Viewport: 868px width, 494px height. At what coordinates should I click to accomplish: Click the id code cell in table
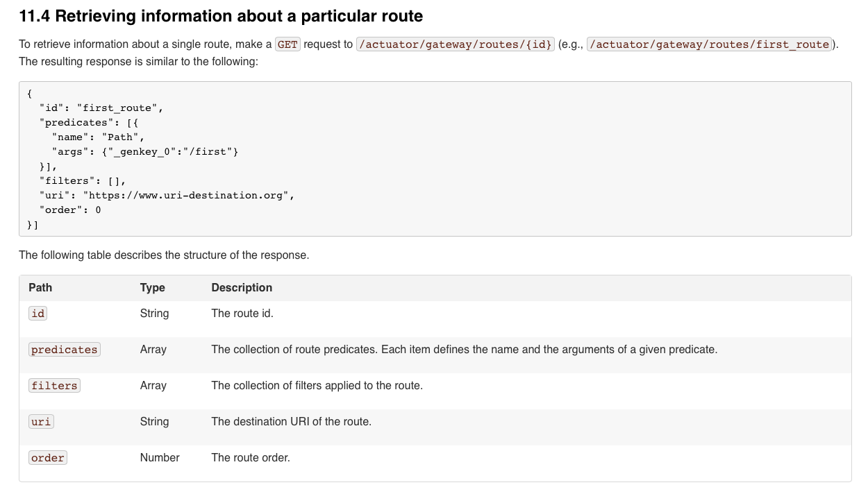[38, 314]
